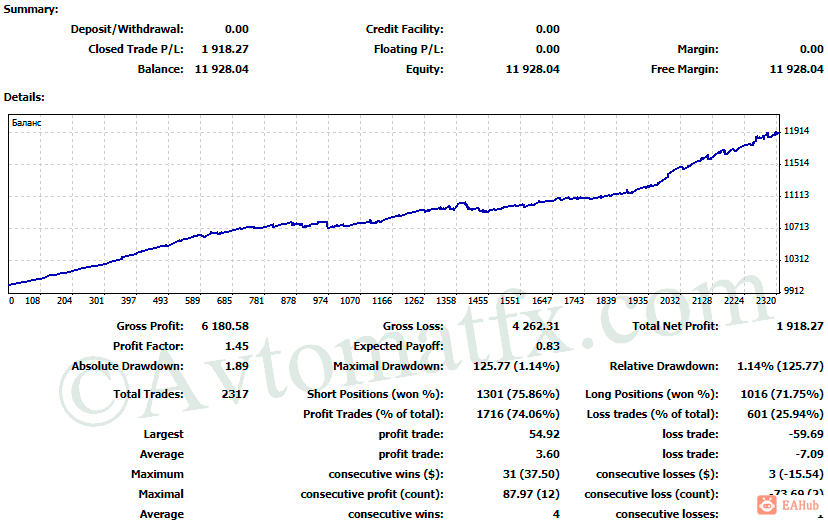Viewport: 828px width, 520px height.
Task: Select the Gross Loss value 4 262.31
Action: tap(536, 326)
